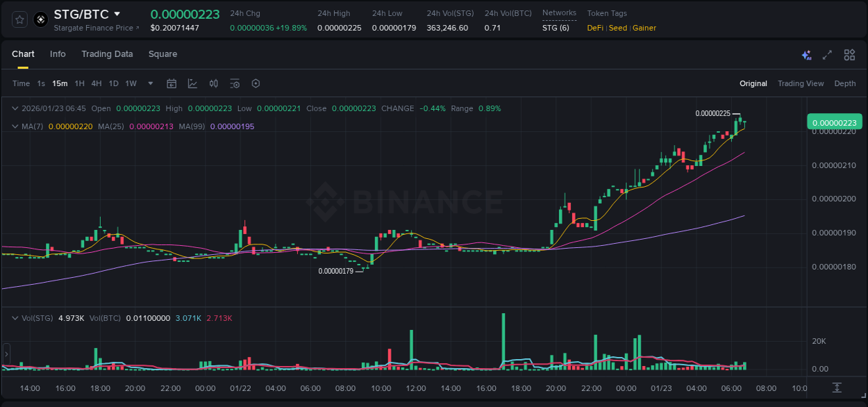Viewport: 868px width, 407px height.
Task: Expand the Time interval options arrow
Action: [149, 83]
